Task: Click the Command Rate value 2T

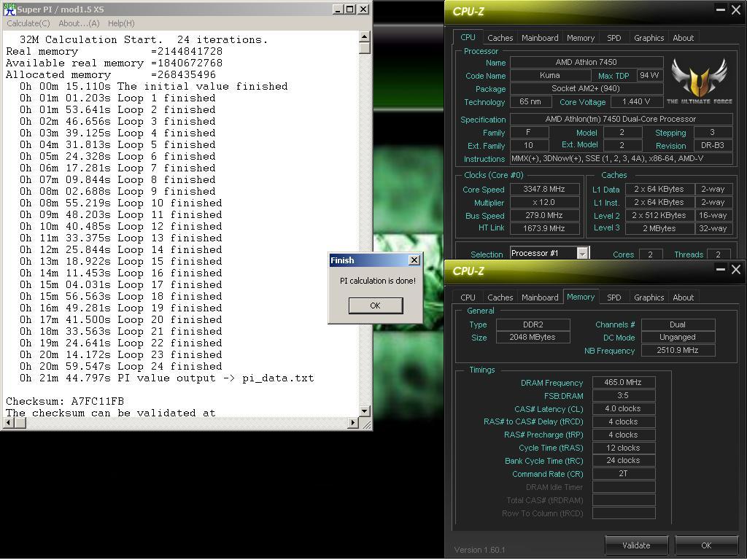Action: (x=623, y=474)
